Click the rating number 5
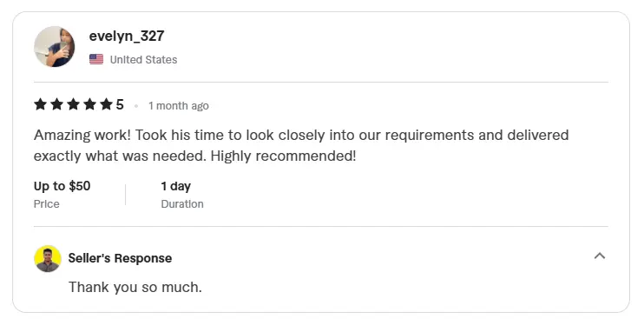 pos(120,105)
